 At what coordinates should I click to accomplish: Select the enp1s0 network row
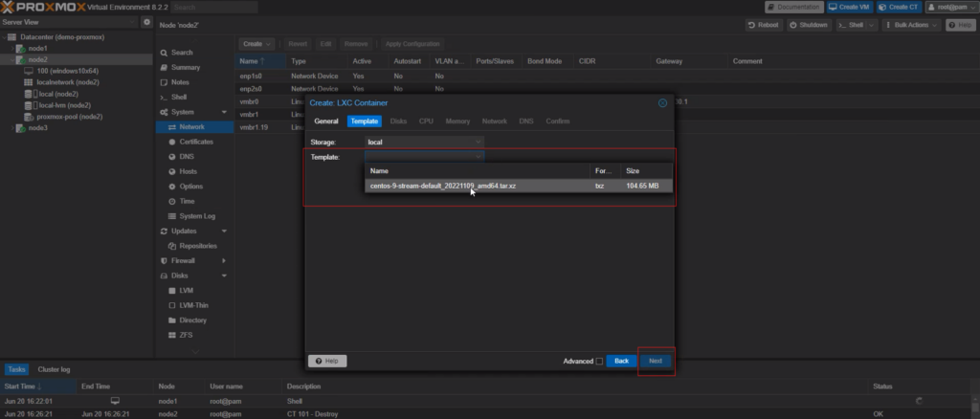pos(606,77)
